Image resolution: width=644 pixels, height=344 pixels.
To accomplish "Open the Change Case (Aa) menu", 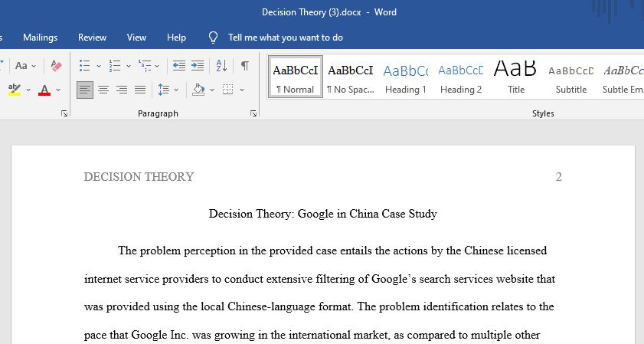I will click(x=25, y=66).
